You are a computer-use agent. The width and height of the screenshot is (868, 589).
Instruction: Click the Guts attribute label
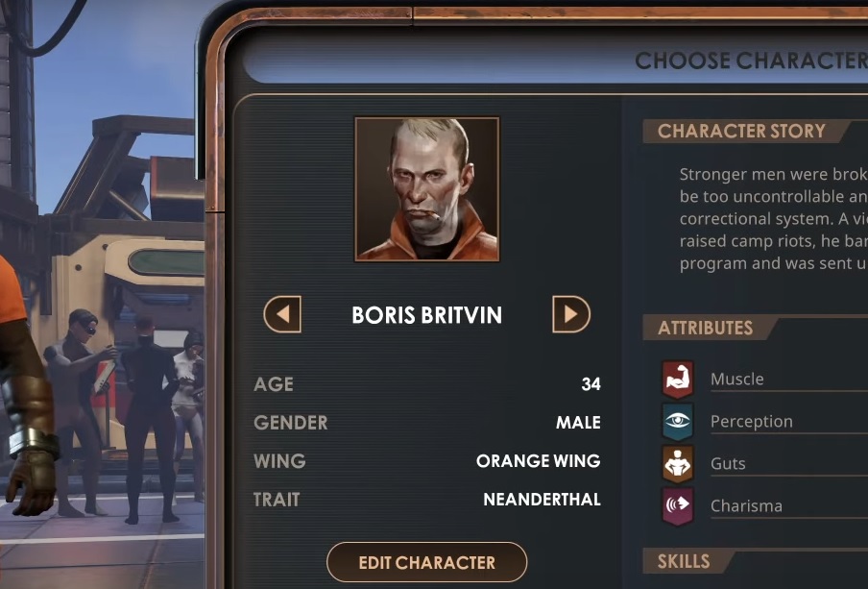pos(728,464)
